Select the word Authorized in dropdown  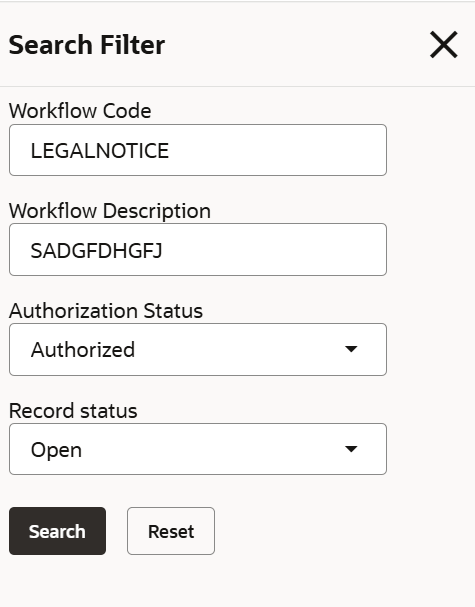tap(83, 350)
